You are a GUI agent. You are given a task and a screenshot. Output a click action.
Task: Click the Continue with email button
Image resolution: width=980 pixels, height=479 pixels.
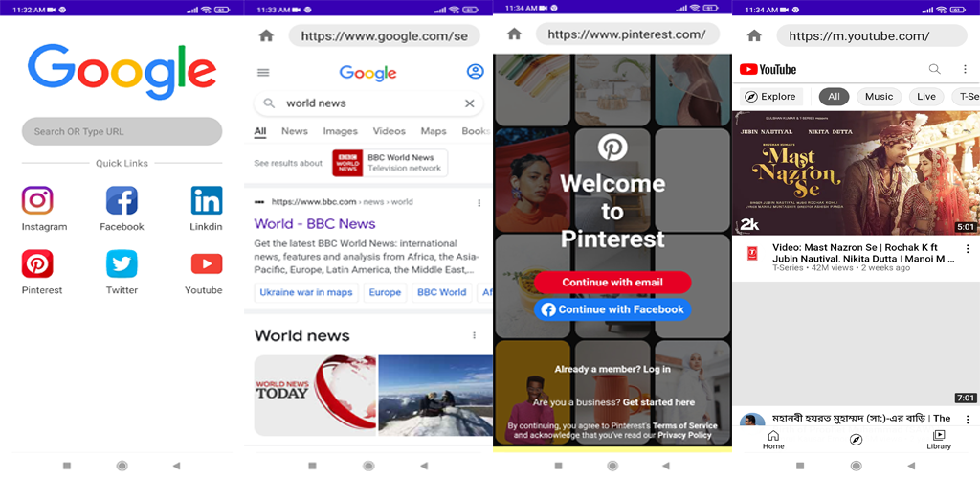click(612, 282)
